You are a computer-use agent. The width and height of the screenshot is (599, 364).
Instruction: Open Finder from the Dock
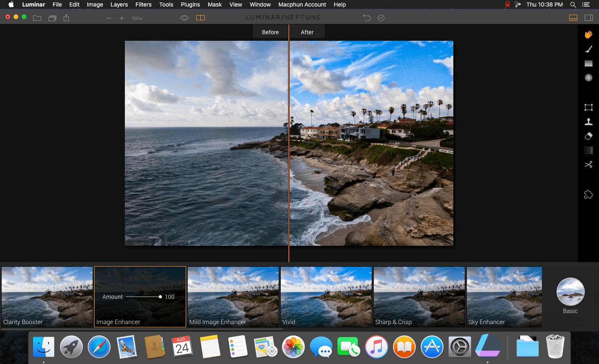tap(44, 347)
